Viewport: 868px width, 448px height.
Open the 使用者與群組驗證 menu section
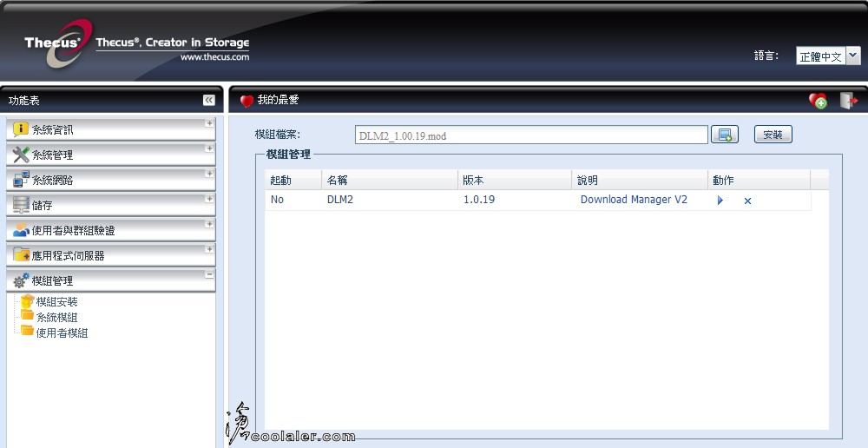(x=111, y=230)
